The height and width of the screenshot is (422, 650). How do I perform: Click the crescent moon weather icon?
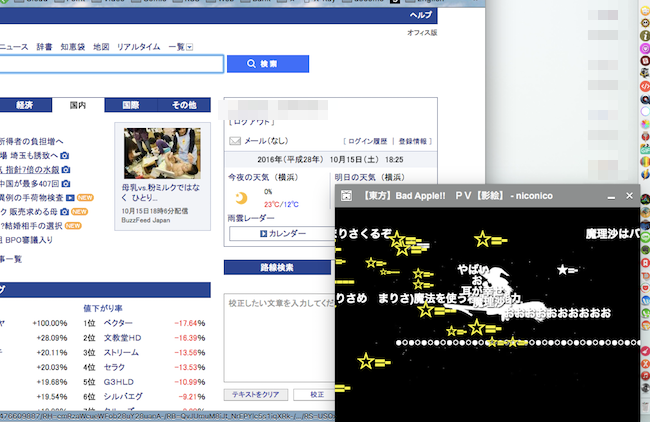(241, 198)
